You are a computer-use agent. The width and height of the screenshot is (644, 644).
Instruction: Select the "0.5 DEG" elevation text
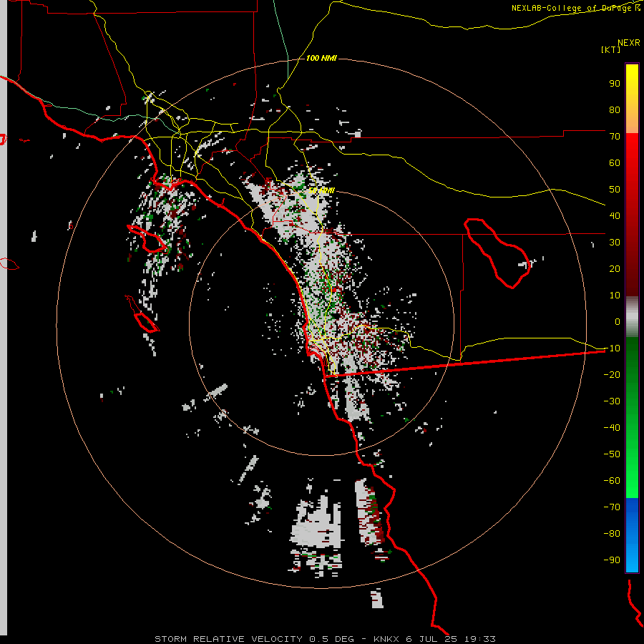331,639
